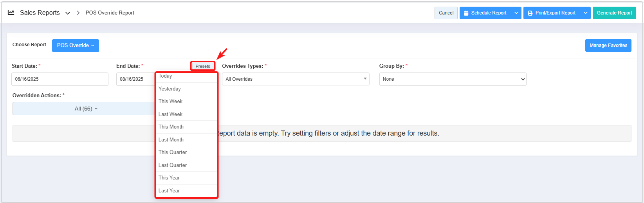Expand the Group By select box
This screenshot has width=644, height=203.
tap(453, 79)
